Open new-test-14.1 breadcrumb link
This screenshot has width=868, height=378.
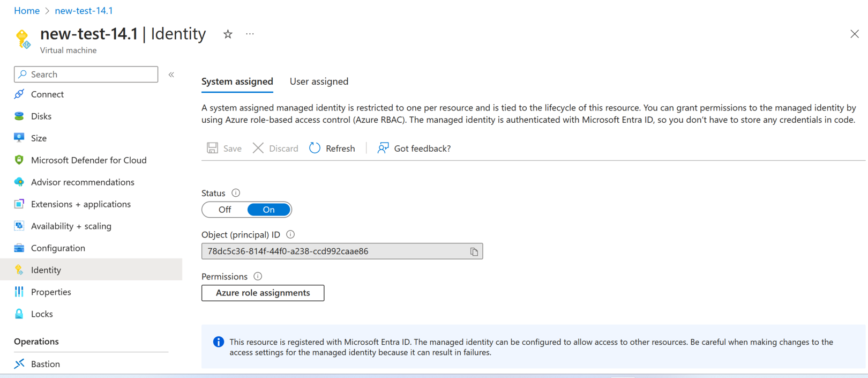pyautogui.click(x=84, y=11)
